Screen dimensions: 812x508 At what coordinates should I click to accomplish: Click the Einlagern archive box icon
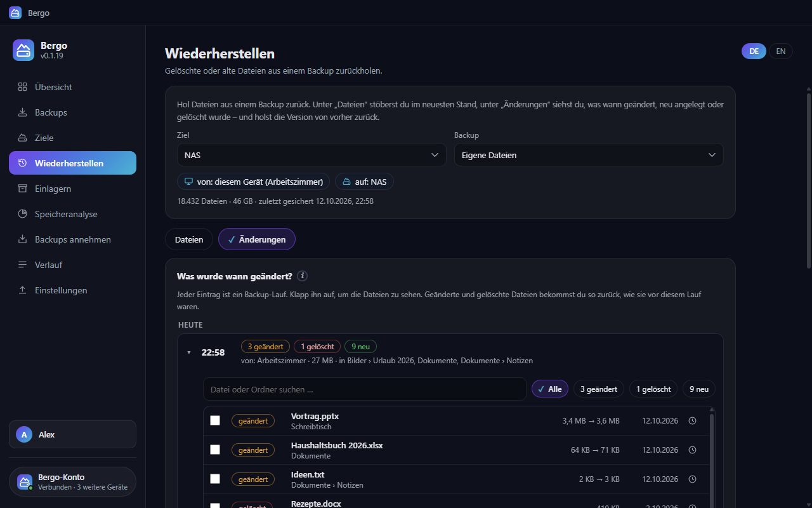(x=22, y=189)
